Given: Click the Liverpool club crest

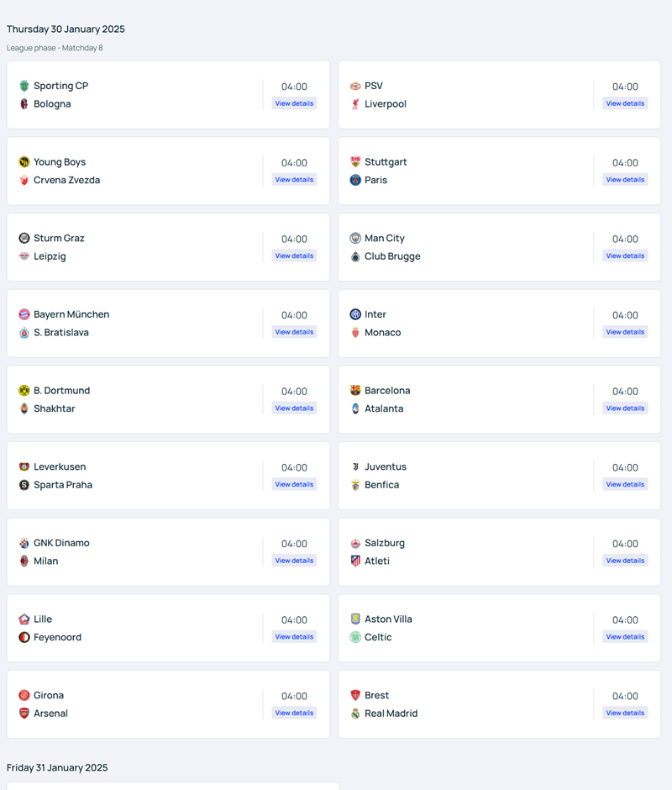Looking at the screenshot, I should pos(355,104).
